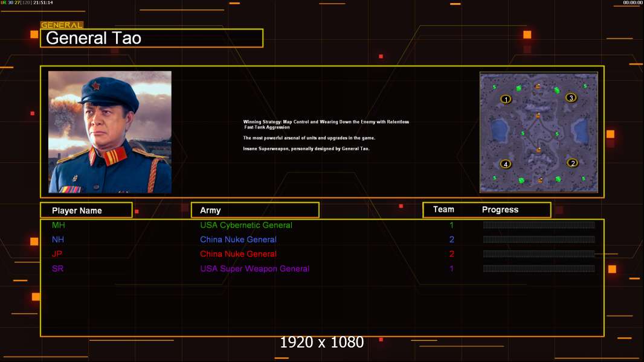Click JP's loading progress bar

click(x=539, y=254)
